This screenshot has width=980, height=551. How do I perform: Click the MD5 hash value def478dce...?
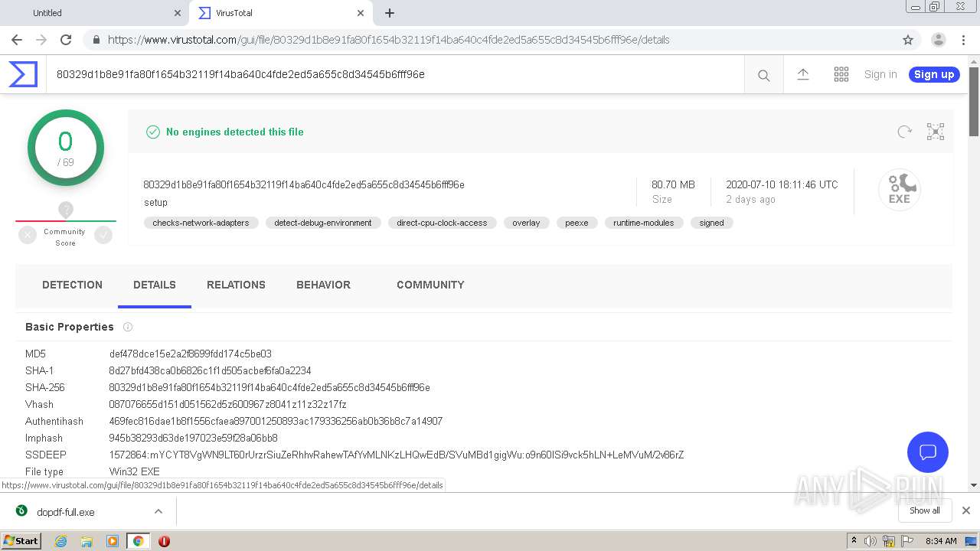click(x=191, y=354)
